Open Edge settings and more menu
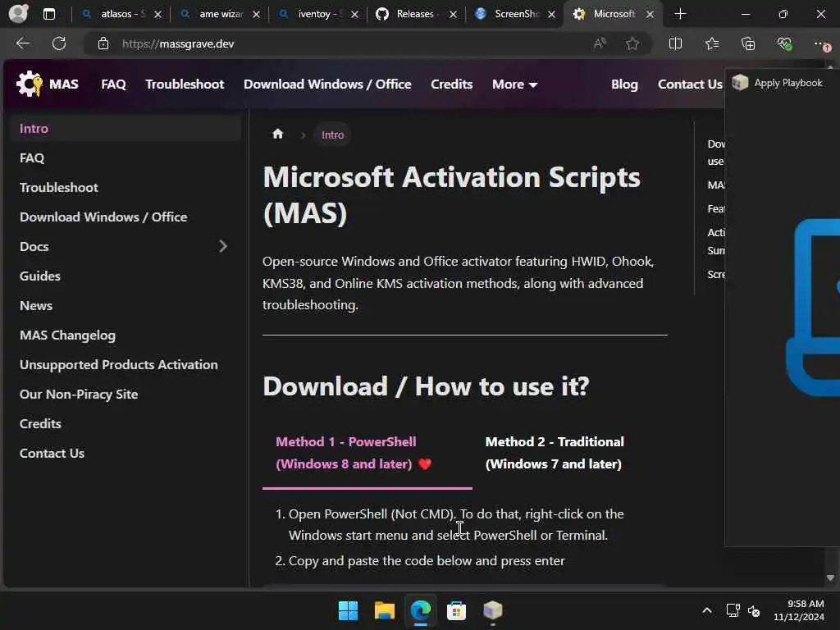Screen dimensions: 840x630 point(820,44)
